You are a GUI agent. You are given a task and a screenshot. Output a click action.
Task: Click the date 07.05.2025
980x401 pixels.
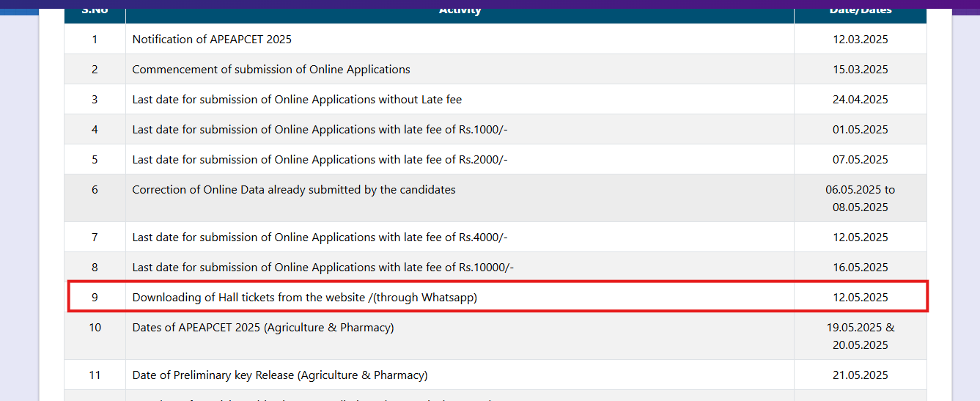[x=860, y=160]
